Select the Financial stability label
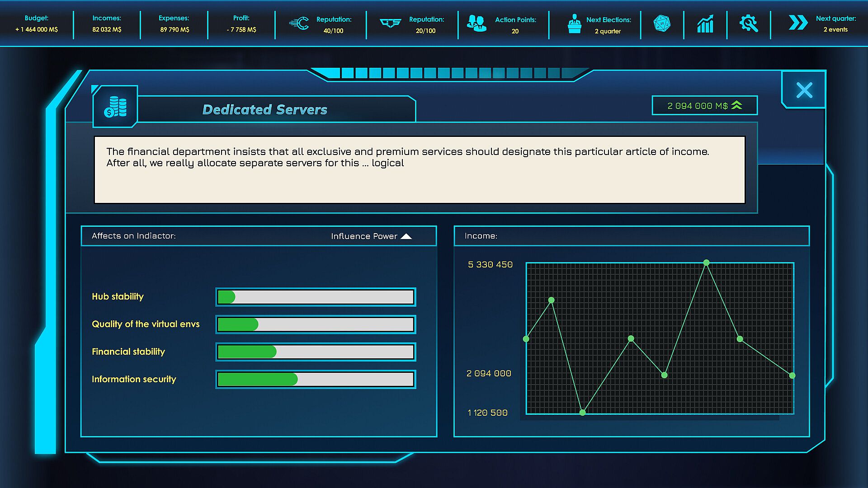Viewport: 868px width, 488px height. click(128, 352)
